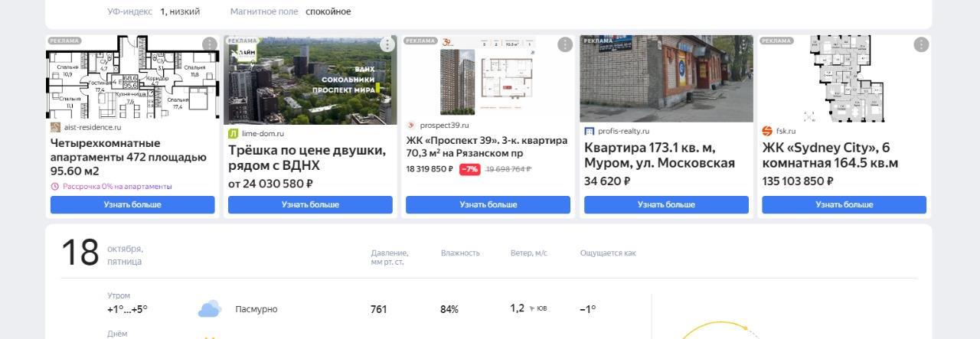Screen dimensions: 980x339
Task: Open the Муром street photo thumbnail
Action: pyautogui.click(x=666, y=79)
